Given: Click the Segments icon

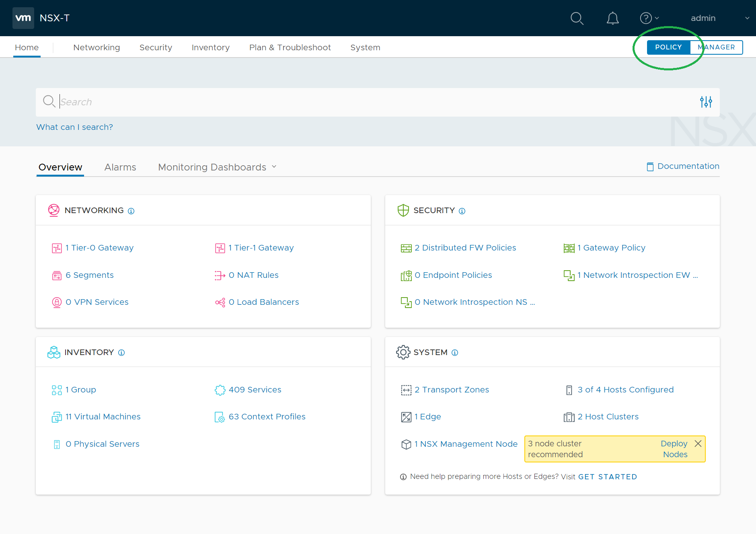Looking at the screenshot, I should (x=57, y=275).
